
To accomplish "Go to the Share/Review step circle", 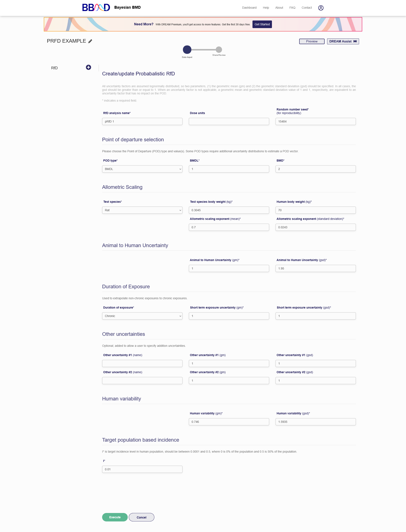I will [x=219, y=49].
